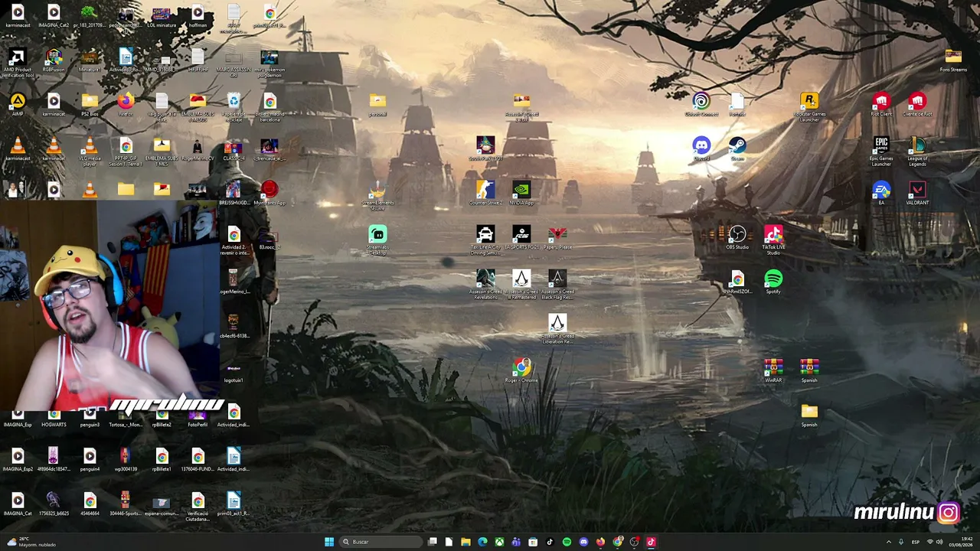Open StreamElements SE.Live shortcut
Viewport: 980px width, 551px height.
(377, 195)
